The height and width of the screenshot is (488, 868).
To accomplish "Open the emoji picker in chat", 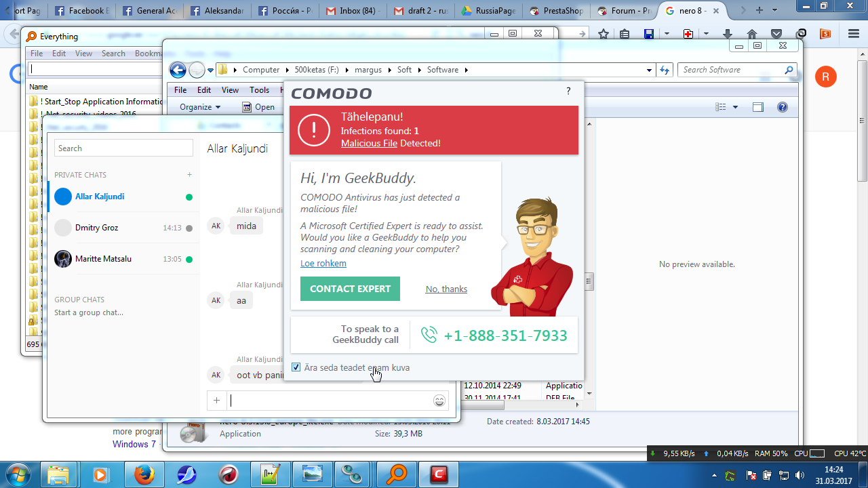I will [439, 401].
